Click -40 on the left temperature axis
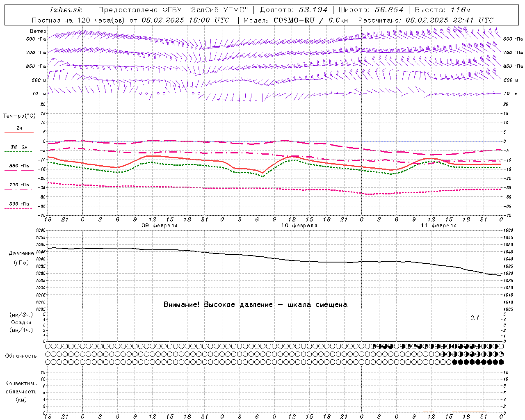 pyautogui.click(x=42, y=215)
